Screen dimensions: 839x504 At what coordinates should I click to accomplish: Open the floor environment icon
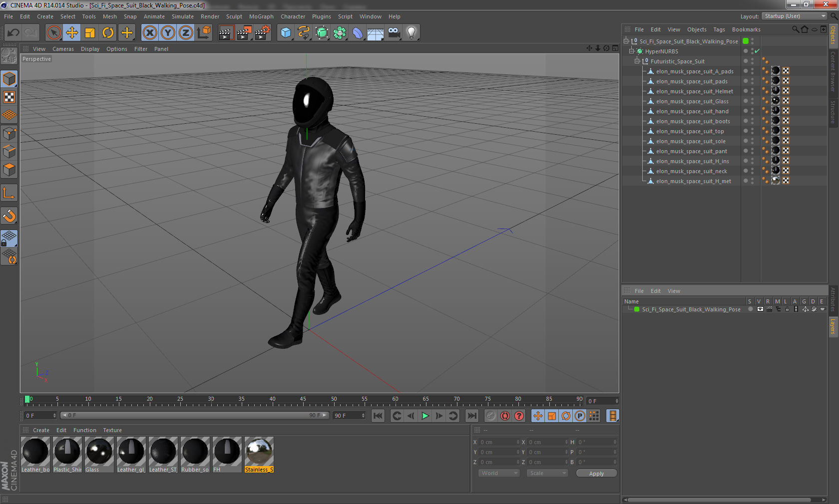tap(376, 33)
